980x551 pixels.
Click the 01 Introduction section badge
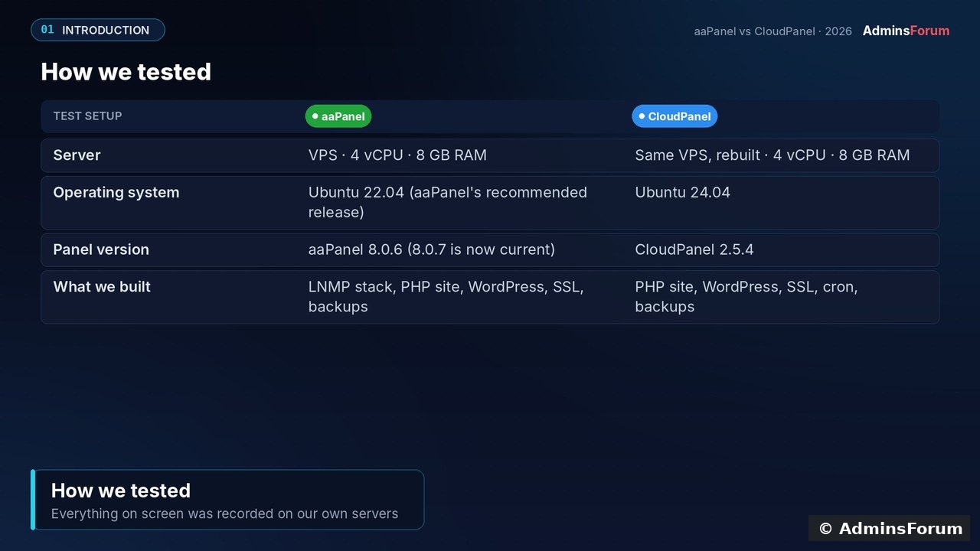(x=98, y=30)
